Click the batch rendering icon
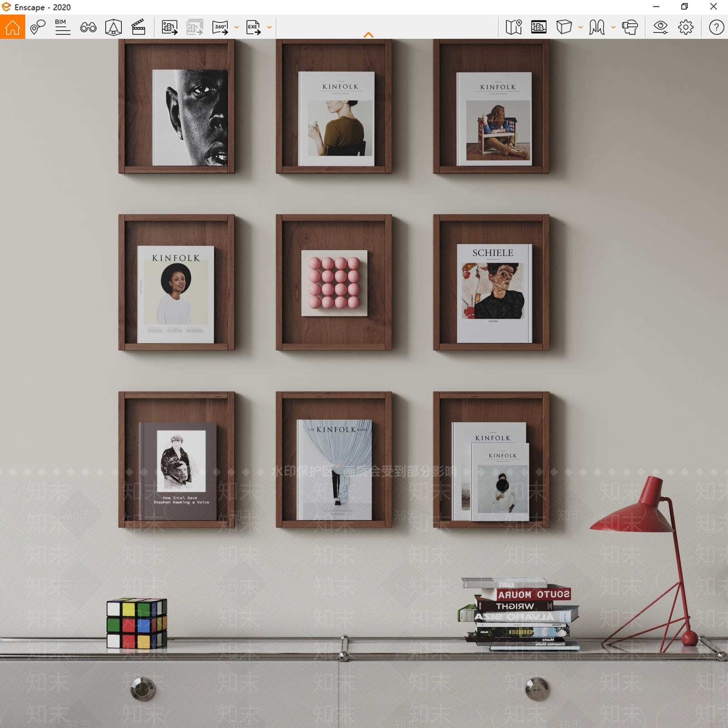Image resolution: width=728 pixels, height=728 pixels. coord(195,27)
